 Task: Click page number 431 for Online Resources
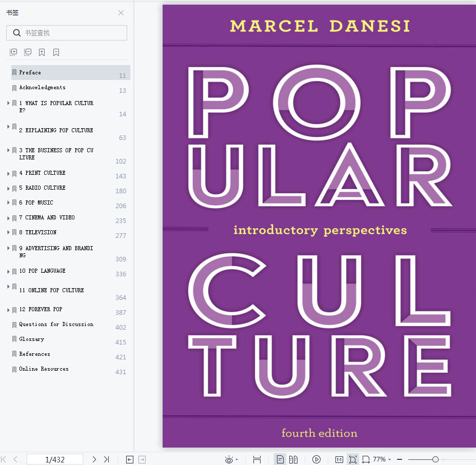(x=121, y=372)
